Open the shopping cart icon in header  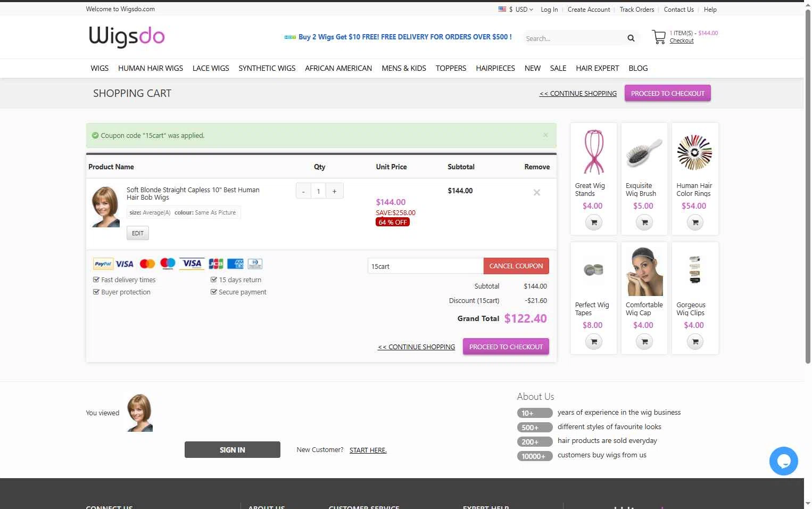coord(659,37)
